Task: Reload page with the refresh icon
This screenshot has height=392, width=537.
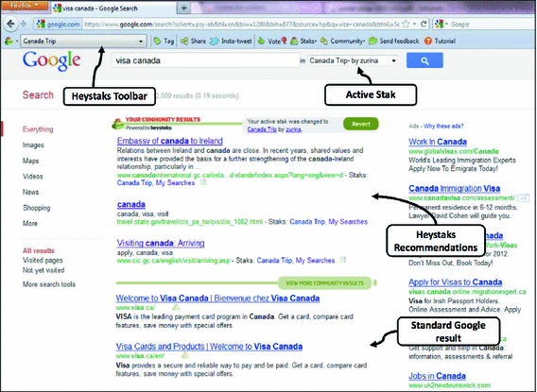Action: [424, 24]
